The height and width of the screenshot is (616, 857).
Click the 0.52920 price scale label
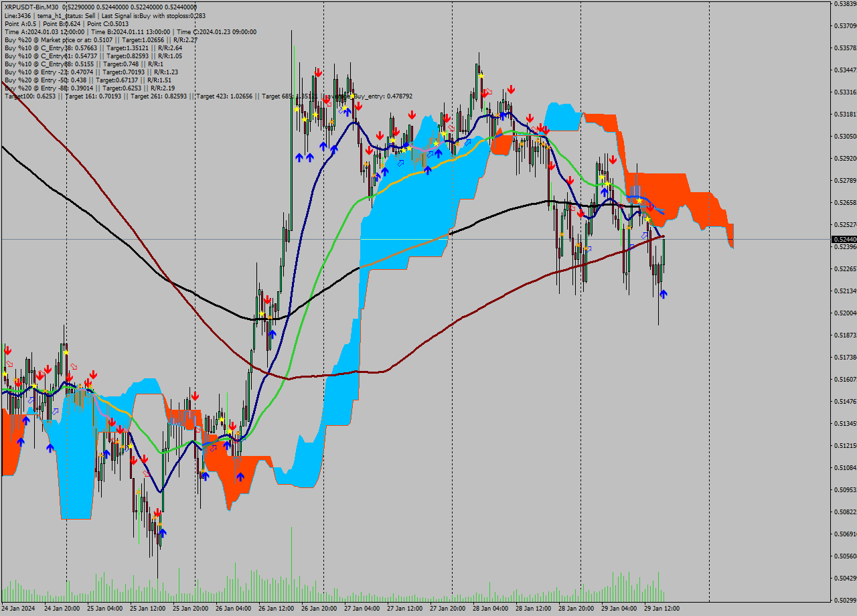click(845, 159)
